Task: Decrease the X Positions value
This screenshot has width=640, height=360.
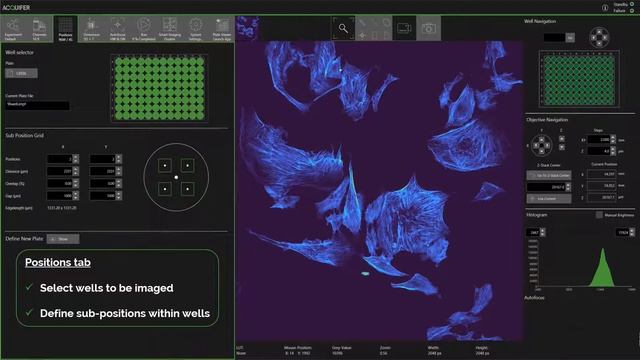Action: tap(76, 161)
